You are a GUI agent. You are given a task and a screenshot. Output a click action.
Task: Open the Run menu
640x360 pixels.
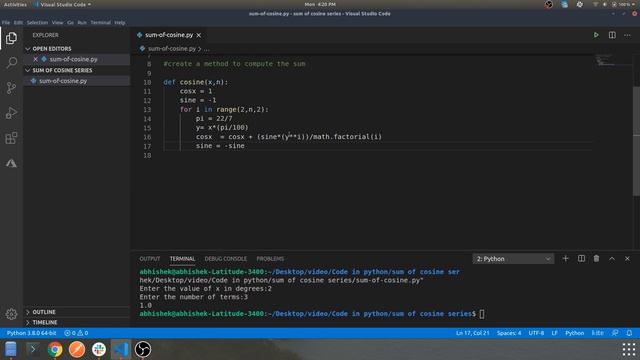(x=82, y=23)
